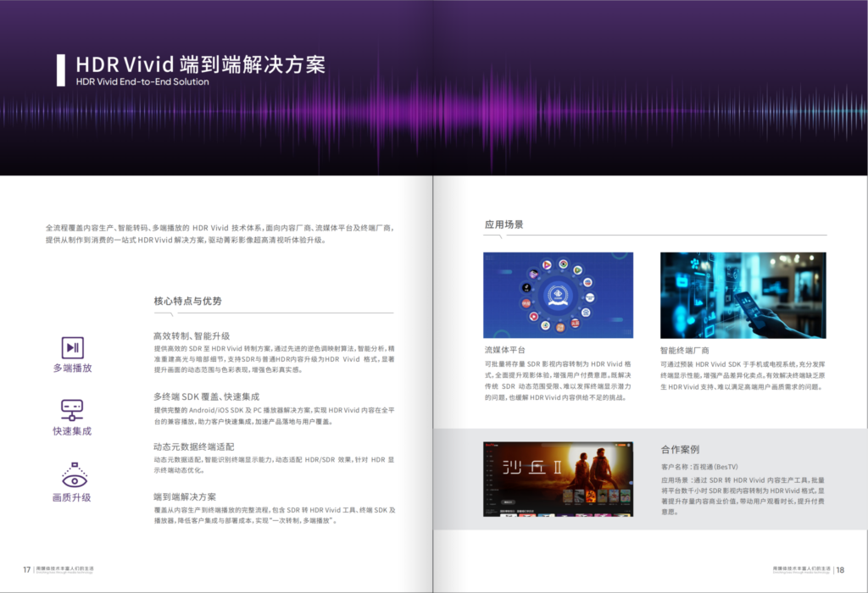Viewport: 868px width, 593px height.
Task: Click the 合作案例 heading
Action: click(x=680, y=450)
